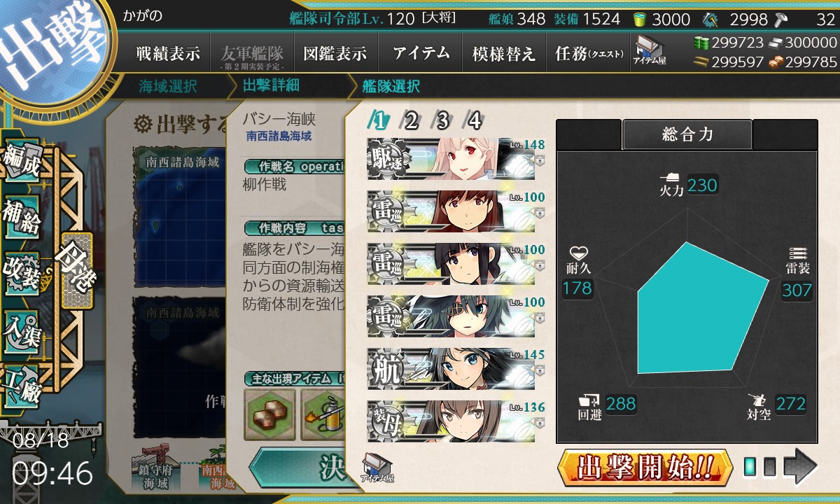Screen dimensions: 840x504
Task: Go back to 海域選択 breadcrumb step
Action: pos(168,87)
